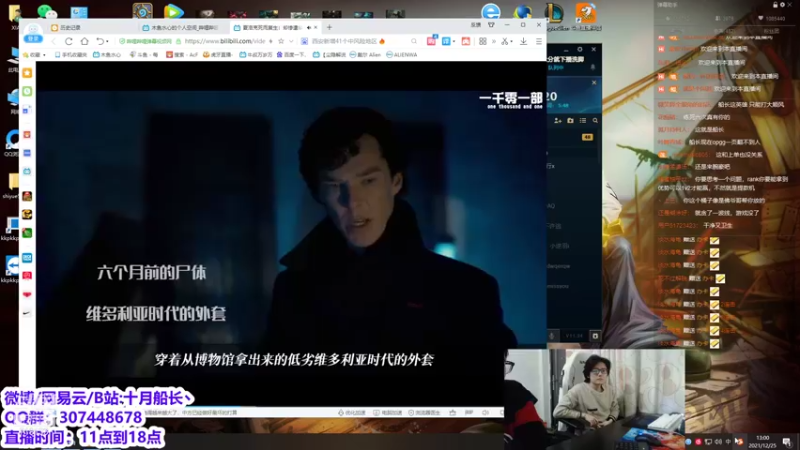The image size is (800, 450).
Task: Toggle the lock icon on danmaku overlay
Action: click(776, 5)
